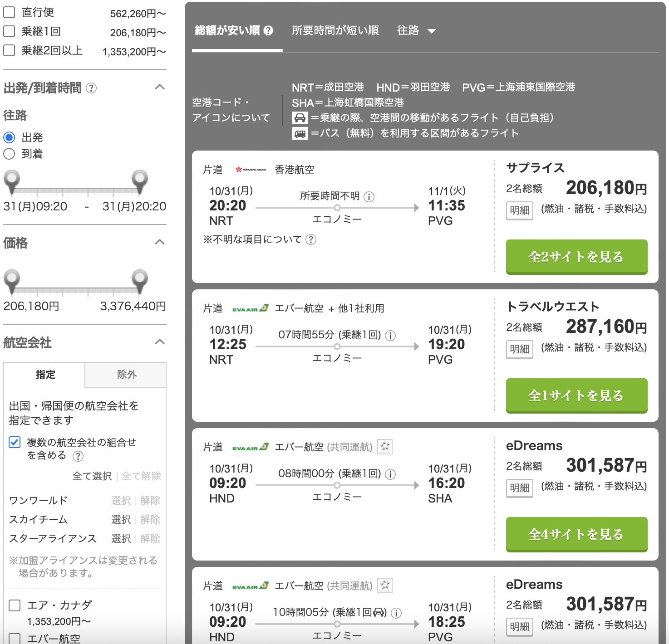669x644 pixels.
Task: Click car icon in airport legend
Action: pyautogui.click(x=300, y=118)
